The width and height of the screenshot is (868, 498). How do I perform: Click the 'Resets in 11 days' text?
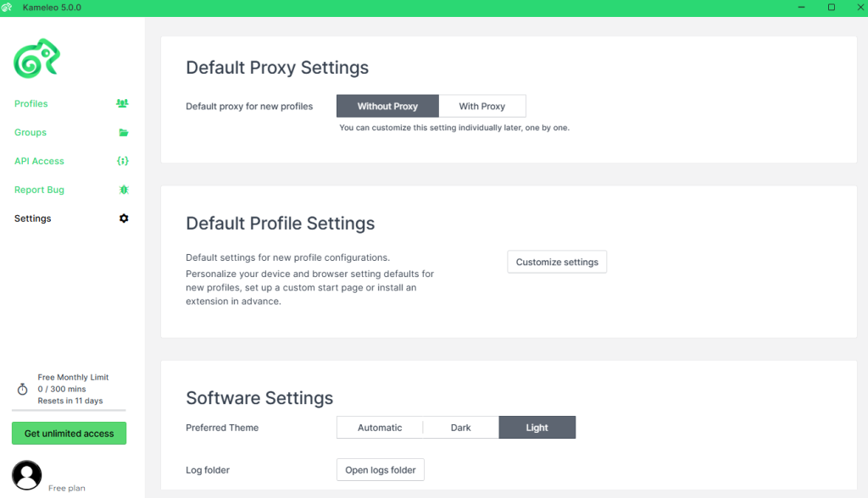point(70,401)
